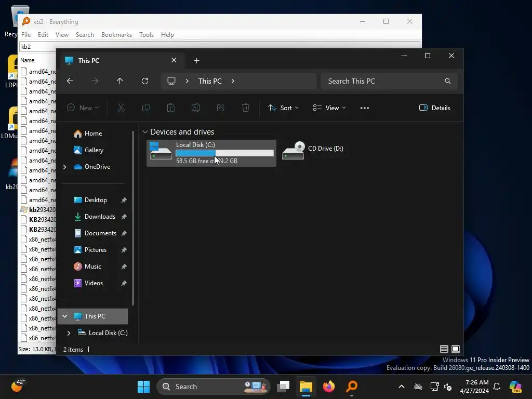Open Gallery in the navigation pane
This screenshot has height=399, width=532.
click(x=94, y=150)
